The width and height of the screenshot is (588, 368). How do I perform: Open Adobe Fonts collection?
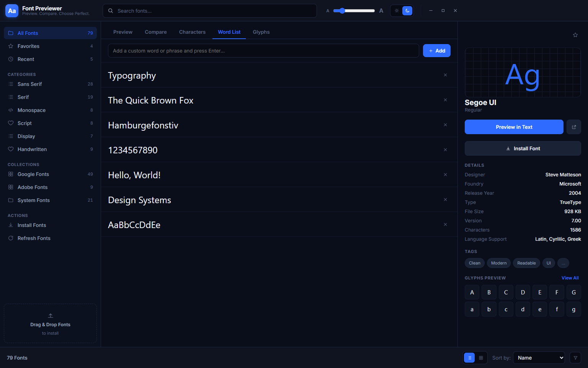coord(50,187)
